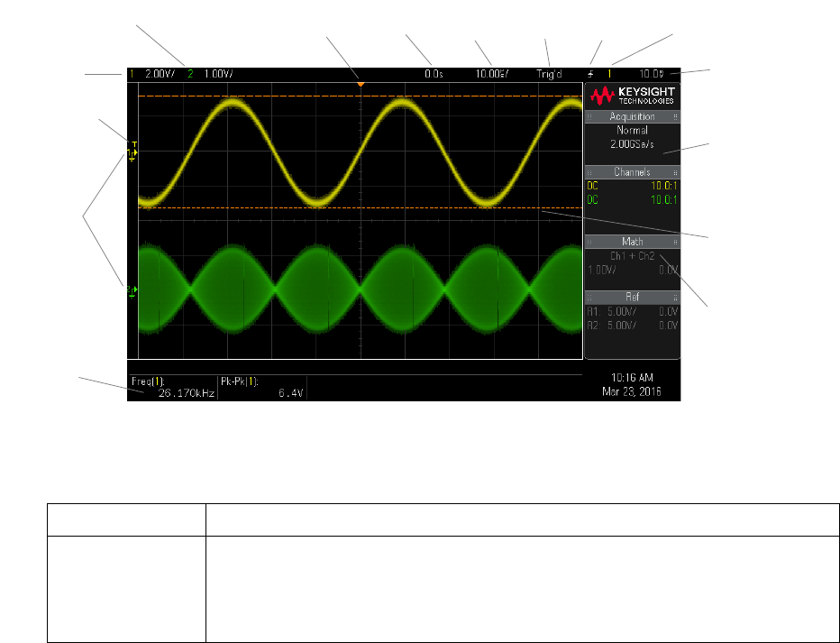Screen dimensions: 840x643
Task: Click the right grip of the Ref header
Action: pos(676,298)
